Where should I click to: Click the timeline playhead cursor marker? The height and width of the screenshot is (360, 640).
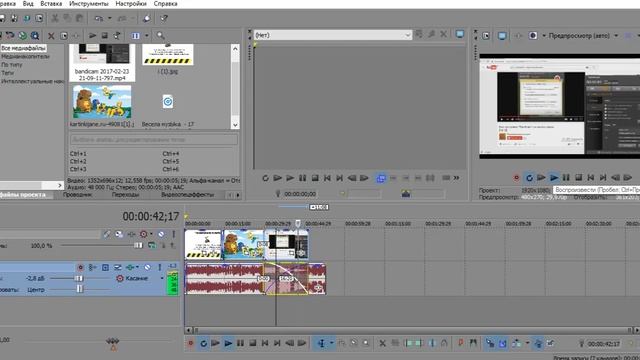[x=298, y=223]
